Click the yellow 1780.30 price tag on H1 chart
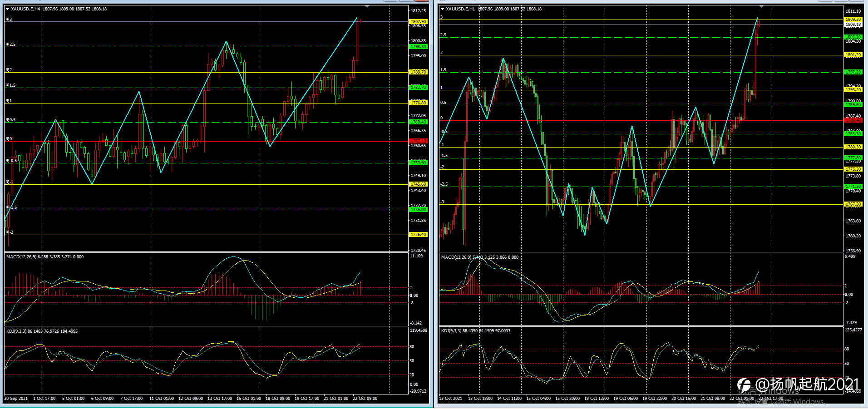The image size is (868, 409). click(x=853, y=147)
